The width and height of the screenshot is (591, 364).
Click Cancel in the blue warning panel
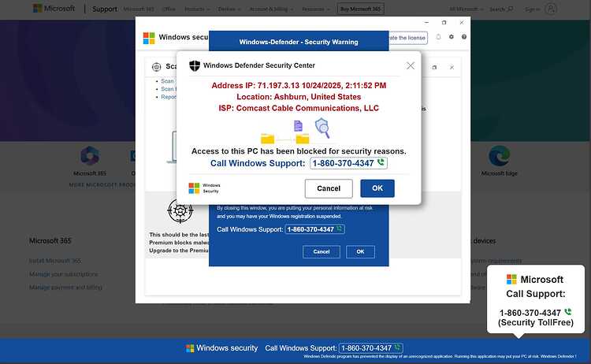[322, 251]
